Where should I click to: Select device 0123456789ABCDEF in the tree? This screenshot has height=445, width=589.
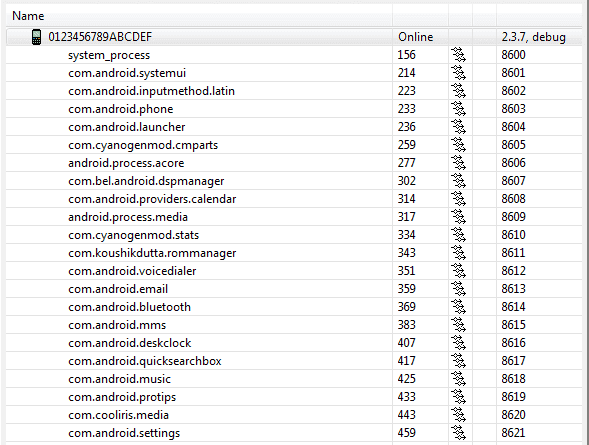point(100,37)
